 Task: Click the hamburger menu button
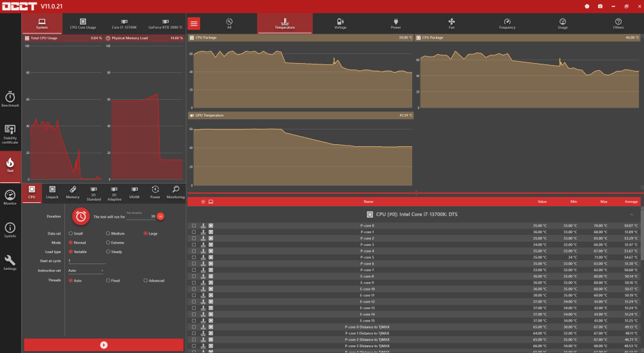pos(194,23)
